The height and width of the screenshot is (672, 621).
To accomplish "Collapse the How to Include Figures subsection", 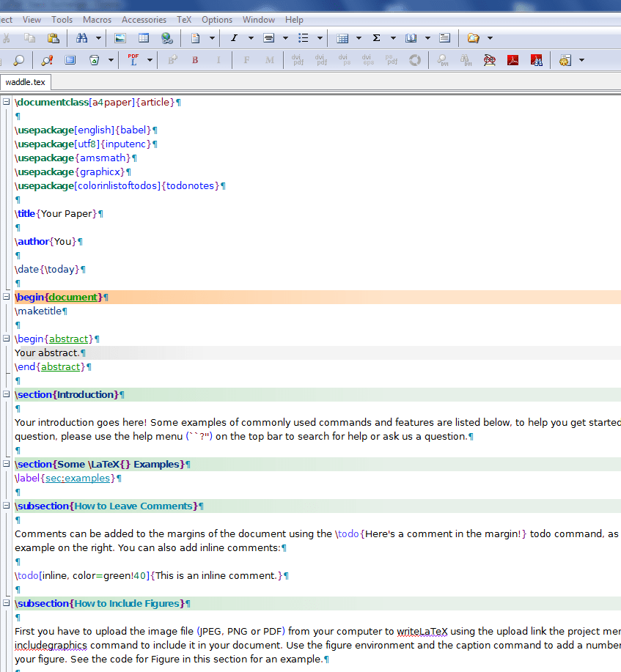I will pyautogui.click(x=7, y=604).
